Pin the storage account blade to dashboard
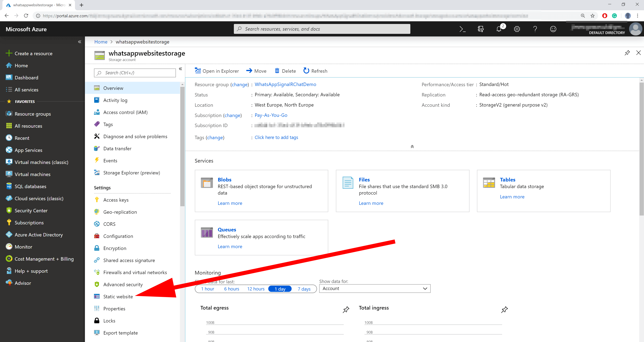 pyautogui.click(x=627, y=53)
